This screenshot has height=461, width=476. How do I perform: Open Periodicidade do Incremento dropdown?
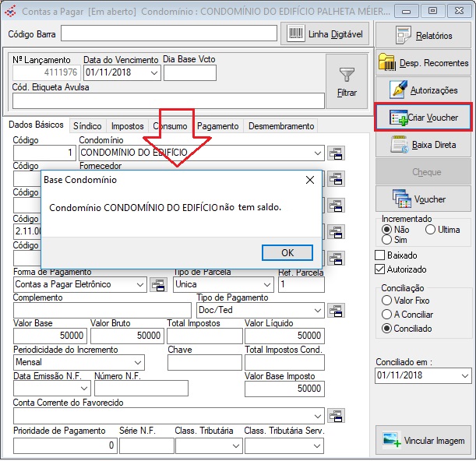[138, 362]
